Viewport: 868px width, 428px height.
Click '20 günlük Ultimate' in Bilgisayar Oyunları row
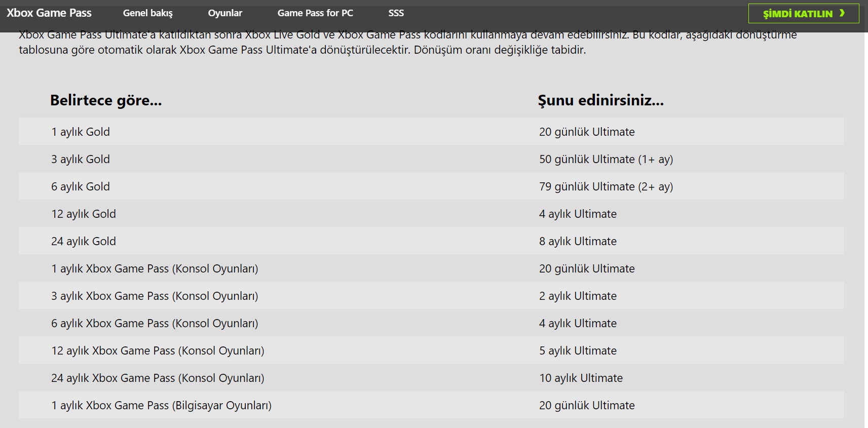pos(587,405)
